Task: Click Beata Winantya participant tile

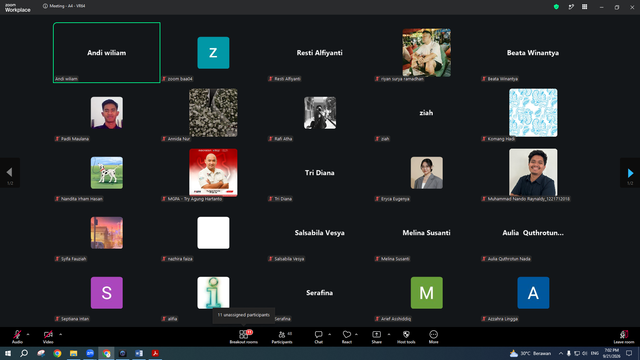Action: click(x=533, y=53)
